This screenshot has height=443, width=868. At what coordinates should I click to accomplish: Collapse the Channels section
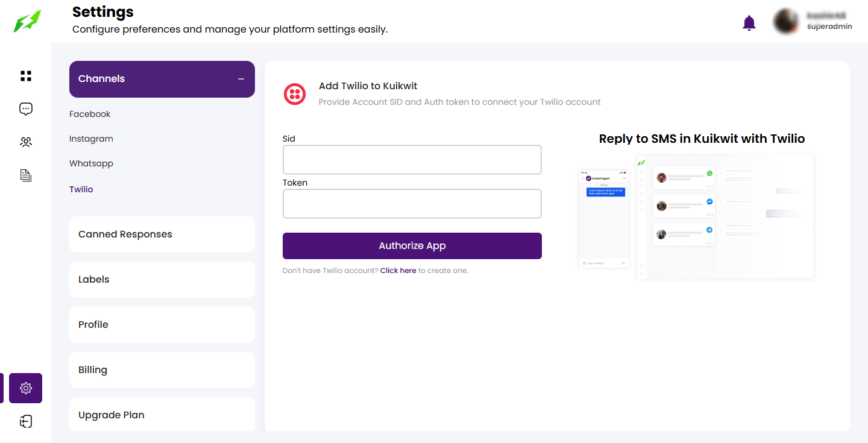pos(241,79)
